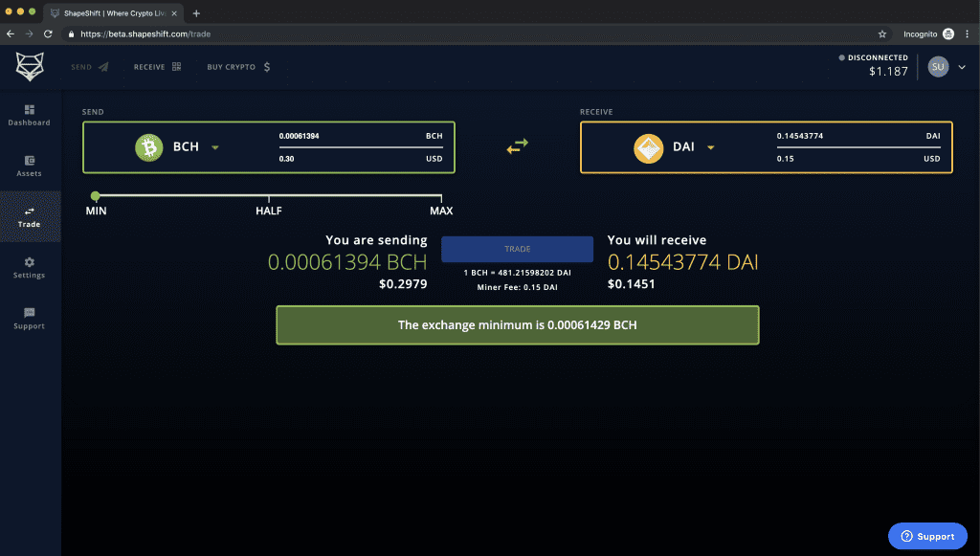Click the BCH send amount field

[361, 136]
